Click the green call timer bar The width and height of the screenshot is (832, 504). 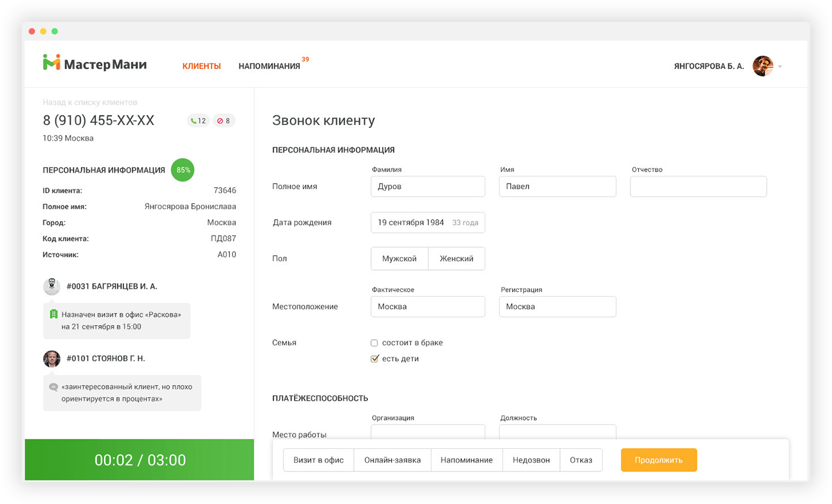click(x=139, y=460)
